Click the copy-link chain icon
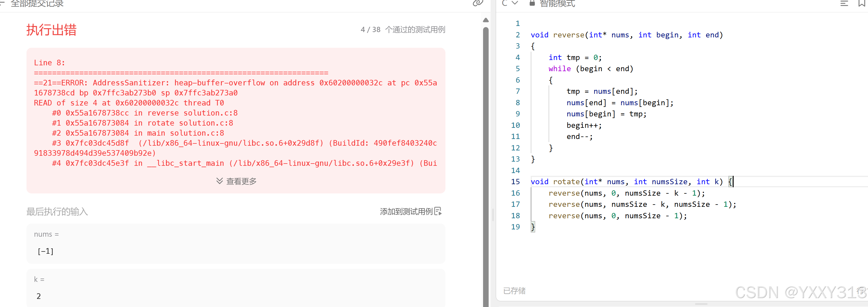 [477, 3]
